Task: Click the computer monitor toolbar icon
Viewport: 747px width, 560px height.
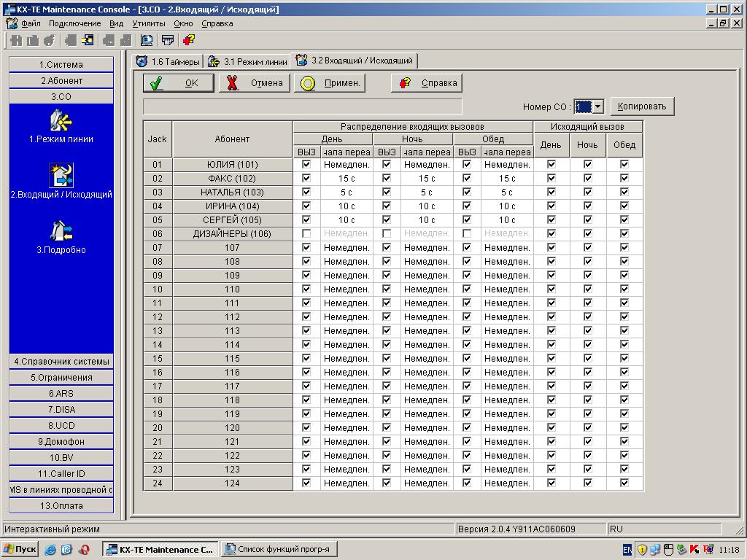Action: coord(147,40)
